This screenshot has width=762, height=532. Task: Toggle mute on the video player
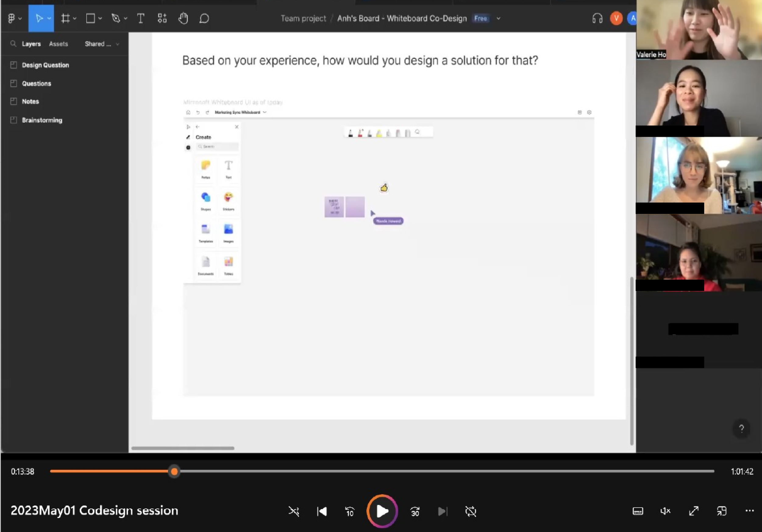[665, 511]
